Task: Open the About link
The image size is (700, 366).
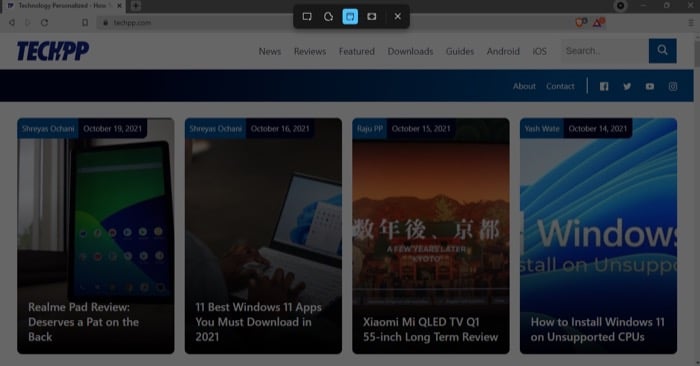Action: pos(524,86)
